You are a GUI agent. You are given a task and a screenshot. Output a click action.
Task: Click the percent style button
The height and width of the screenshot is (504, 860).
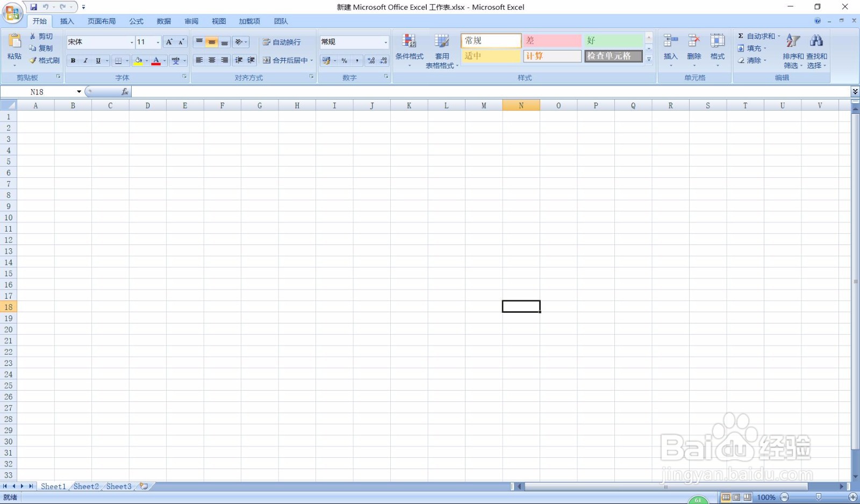click(x=345, y=61)
